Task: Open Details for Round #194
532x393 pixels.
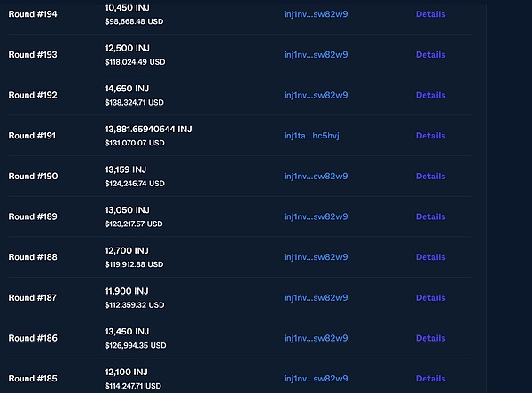Action: click(x=430, y=14)
